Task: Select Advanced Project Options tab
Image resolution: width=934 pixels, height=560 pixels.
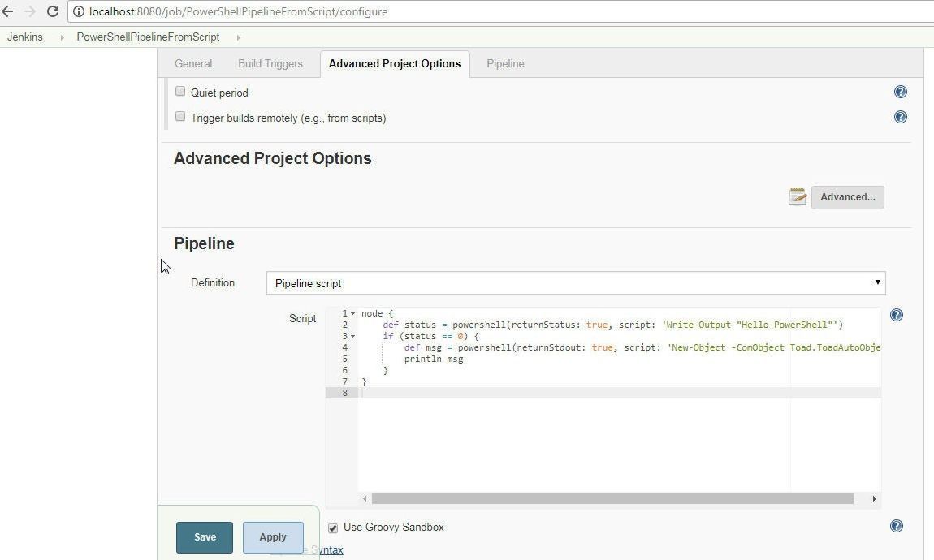Action: tap(395, 63)
